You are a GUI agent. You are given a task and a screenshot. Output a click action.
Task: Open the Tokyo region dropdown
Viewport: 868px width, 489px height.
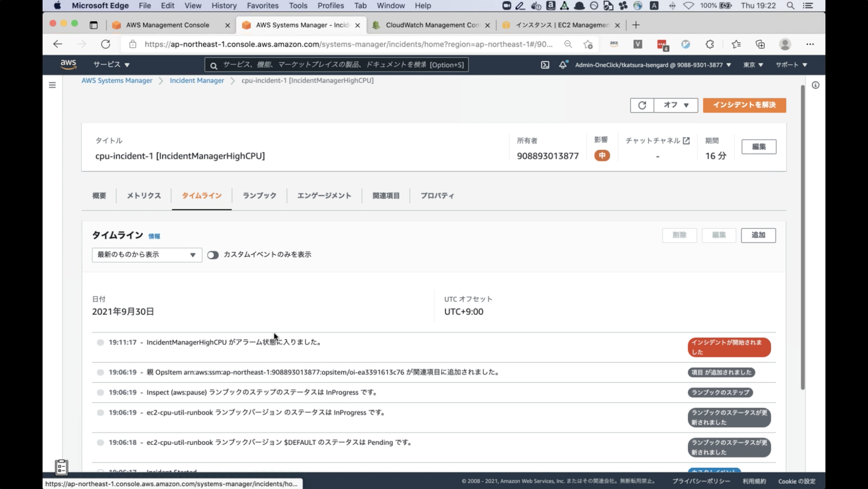(753, 65)
